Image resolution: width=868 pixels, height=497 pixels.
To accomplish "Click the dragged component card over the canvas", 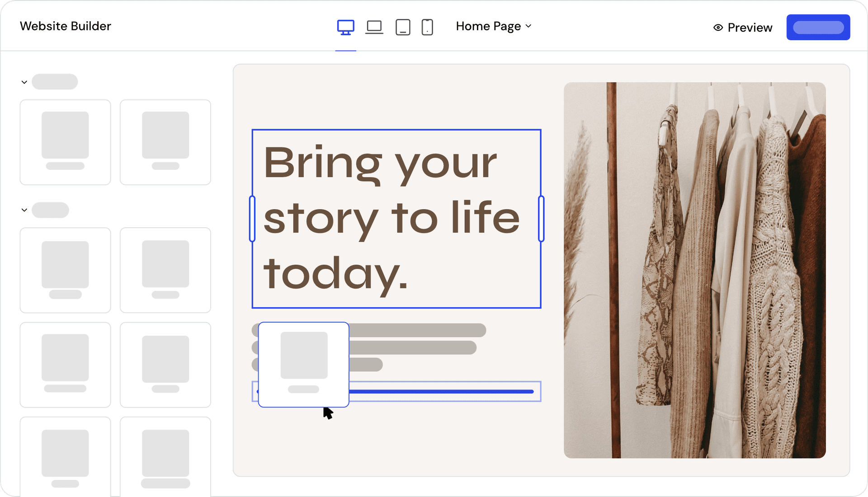I will click(x=304, y=365).
